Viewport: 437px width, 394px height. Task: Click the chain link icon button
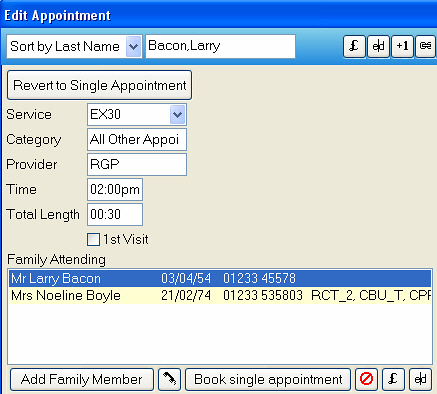point(426,46)
